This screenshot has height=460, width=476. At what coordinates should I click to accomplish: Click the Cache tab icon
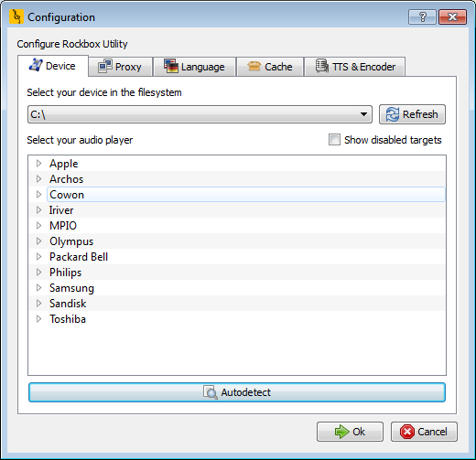tap(254, 66)
